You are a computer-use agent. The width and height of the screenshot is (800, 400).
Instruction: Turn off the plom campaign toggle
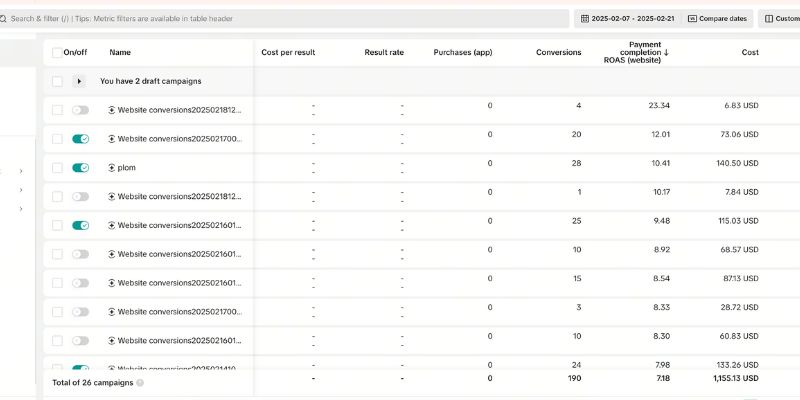click(81, 168)
